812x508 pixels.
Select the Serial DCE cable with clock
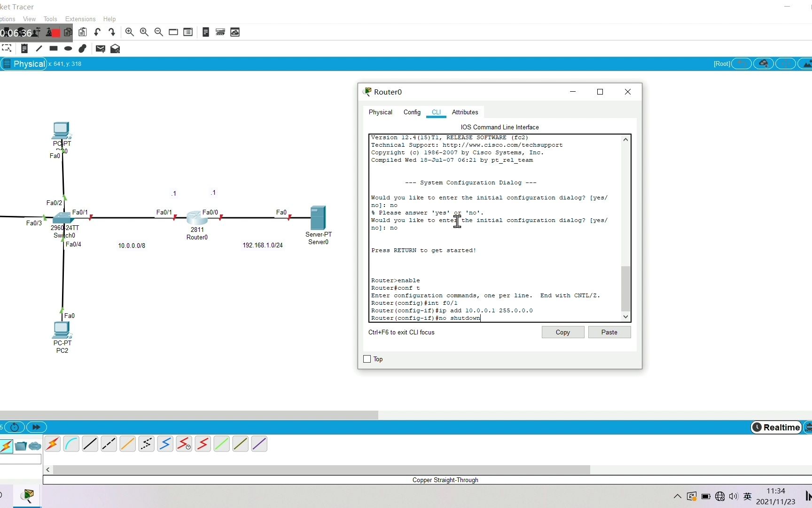click(184, 444)
